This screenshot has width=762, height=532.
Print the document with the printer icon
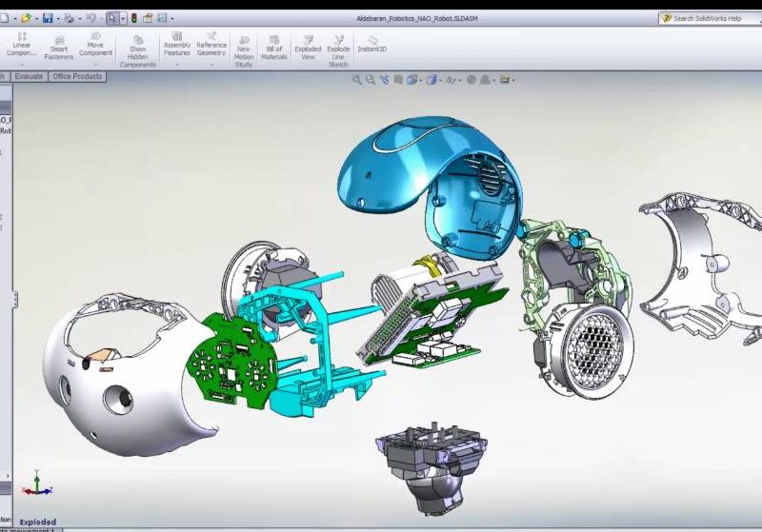69,18
